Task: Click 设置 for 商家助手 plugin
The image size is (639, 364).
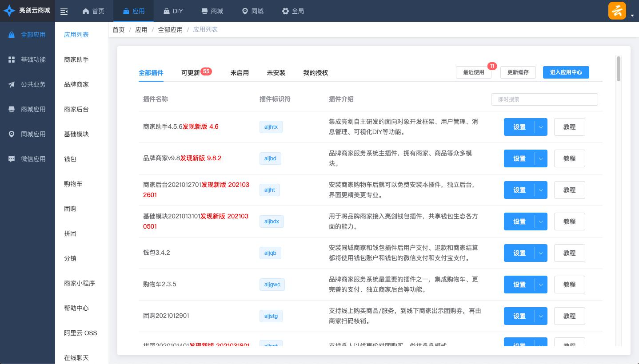Action: click(519, 127)
